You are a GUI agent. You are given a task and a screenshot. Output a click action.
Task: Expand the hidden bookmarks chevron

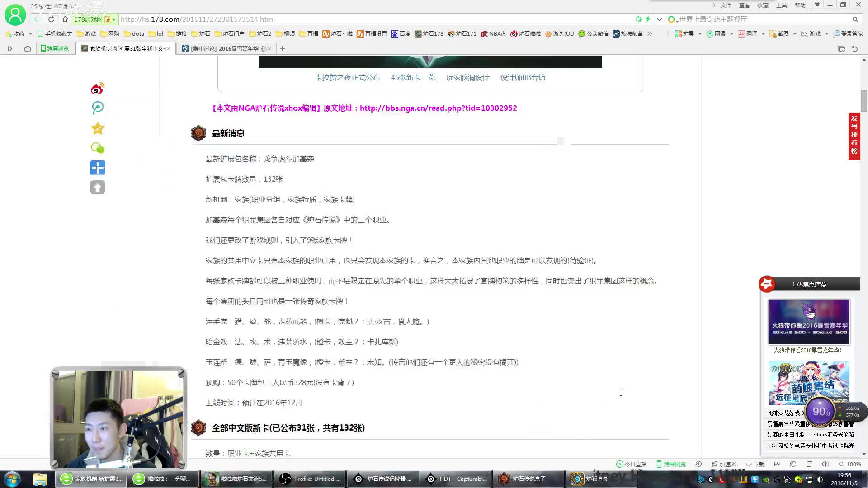point(650,33)
